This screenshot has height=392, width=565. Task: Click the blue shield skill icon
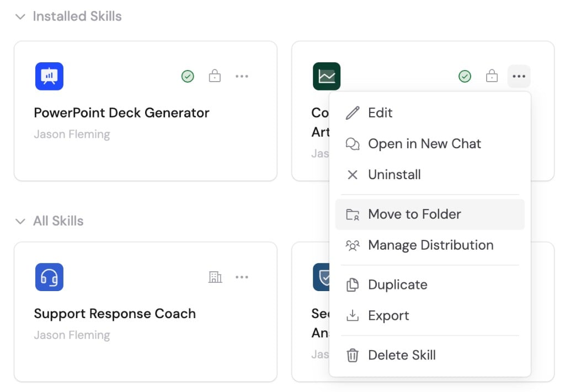[322, 277]
